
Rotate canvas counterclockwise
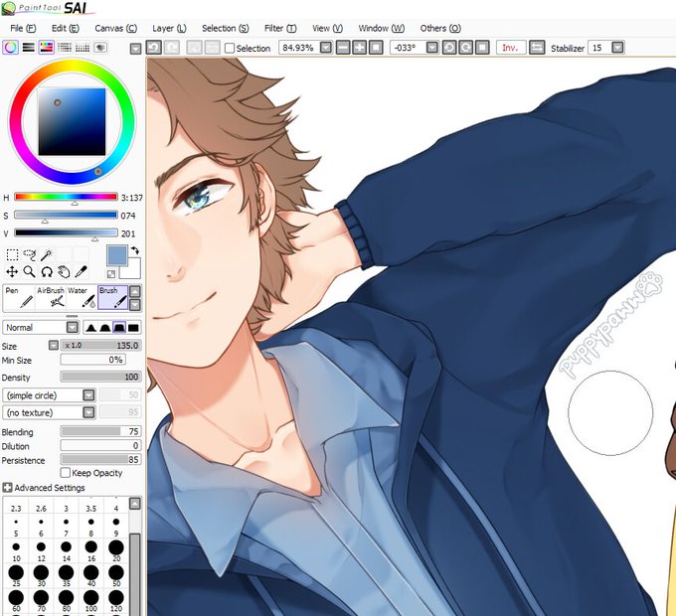449,48
